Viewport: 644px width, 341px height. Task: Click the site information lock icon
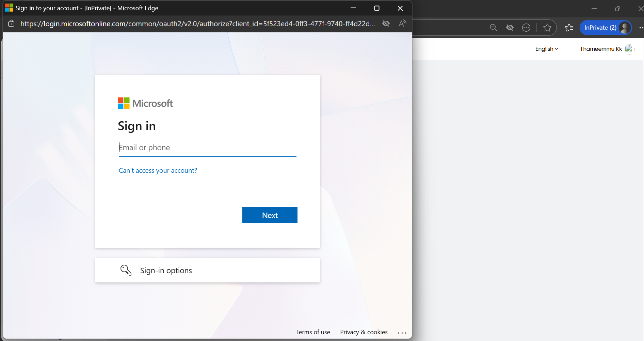point(11,24)
